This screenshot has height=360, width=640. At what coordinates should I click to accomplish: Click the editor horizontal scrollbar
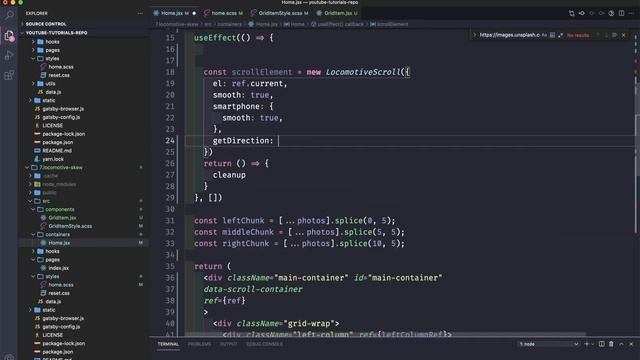click(x=386, y=334)
